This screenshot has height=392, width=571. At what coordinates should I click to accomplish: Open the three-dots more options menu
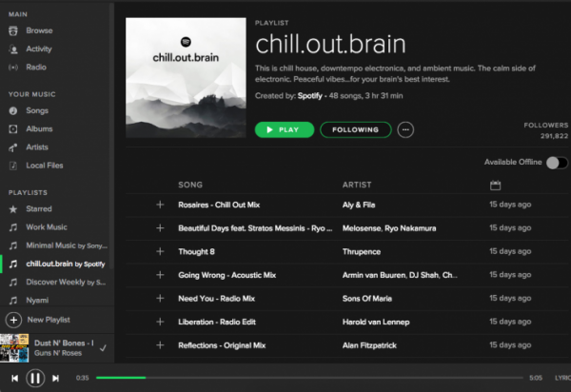tap(406, 129)
